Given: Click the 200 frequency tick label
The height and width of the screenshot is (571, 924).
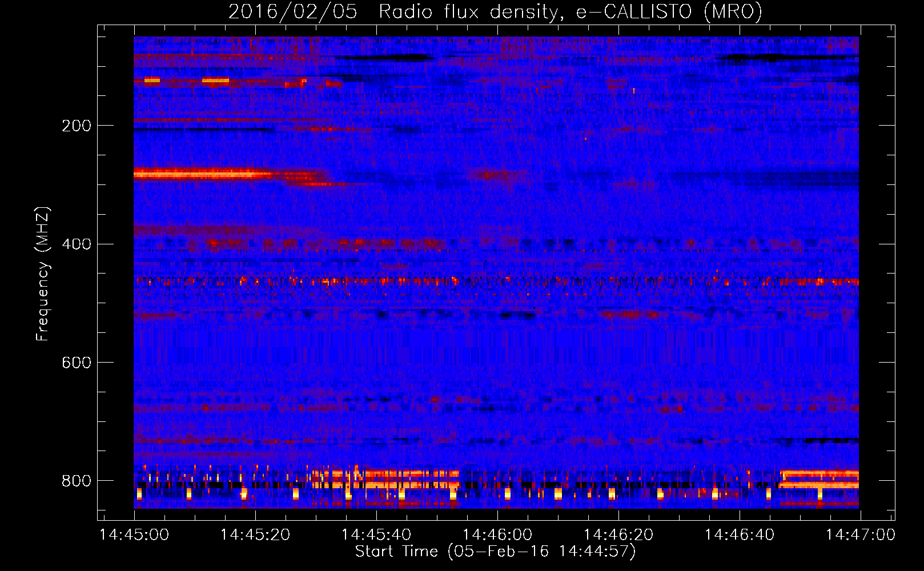Looking at the screenshot, I should (77, 126).
